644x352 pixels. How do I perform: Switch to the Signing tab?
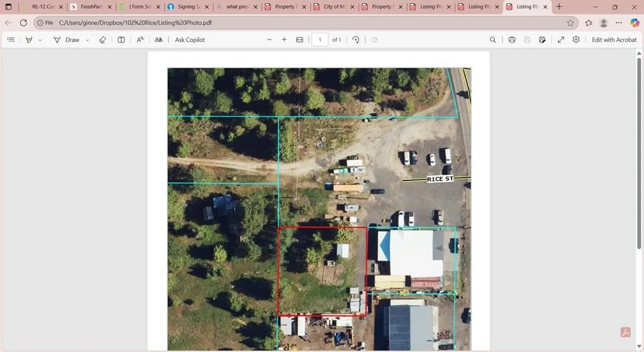(186, 7)
